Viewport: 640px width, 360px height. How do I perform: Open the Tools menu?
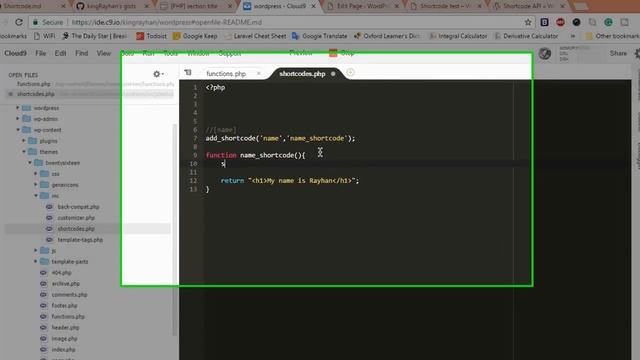(170, 53)
